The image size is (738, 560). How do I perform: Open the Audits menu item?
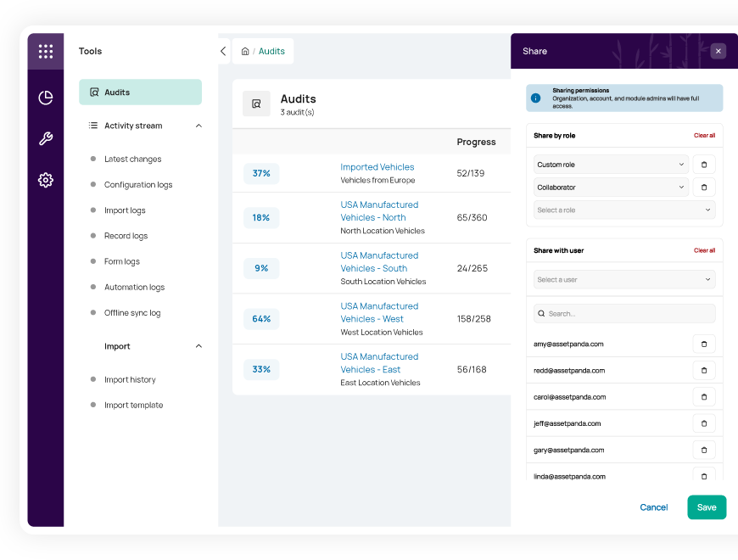[x=140, y=92]
